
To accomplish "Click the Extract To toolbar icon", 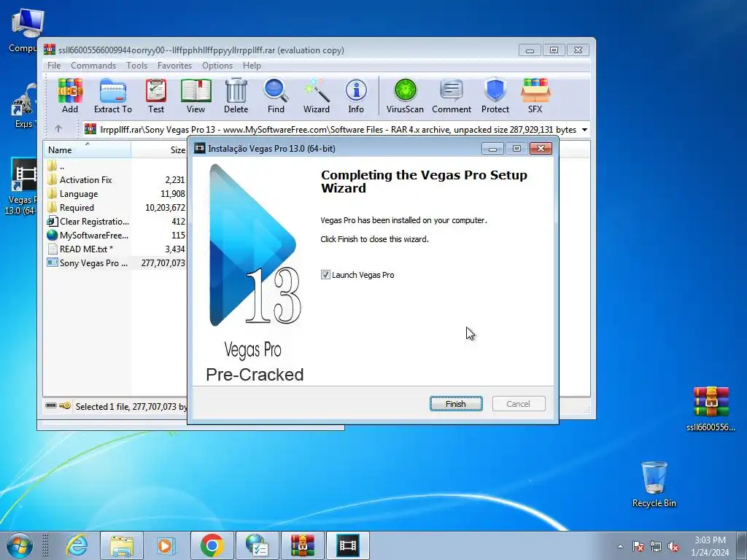I will tap(113, 96).
